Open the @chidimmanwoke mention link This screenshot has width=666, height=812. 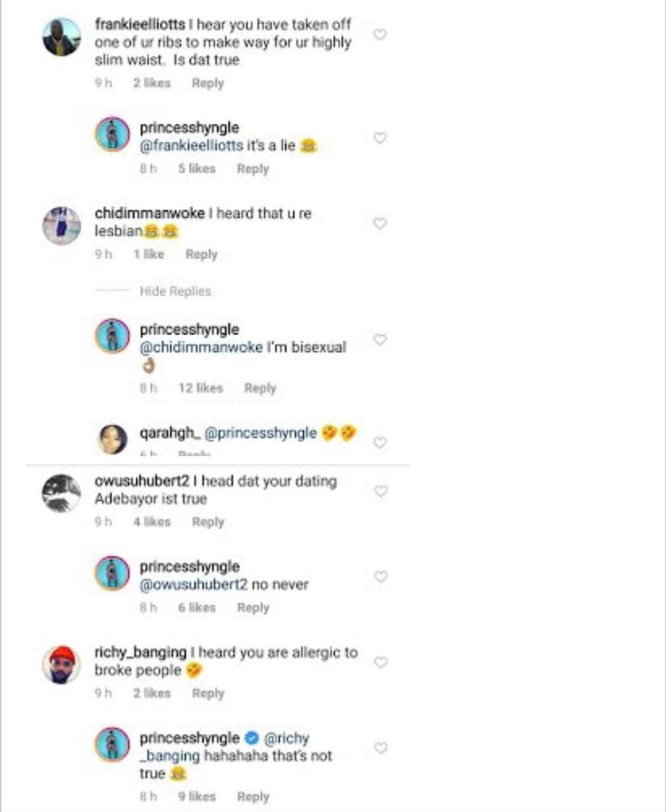pos(201,348)
